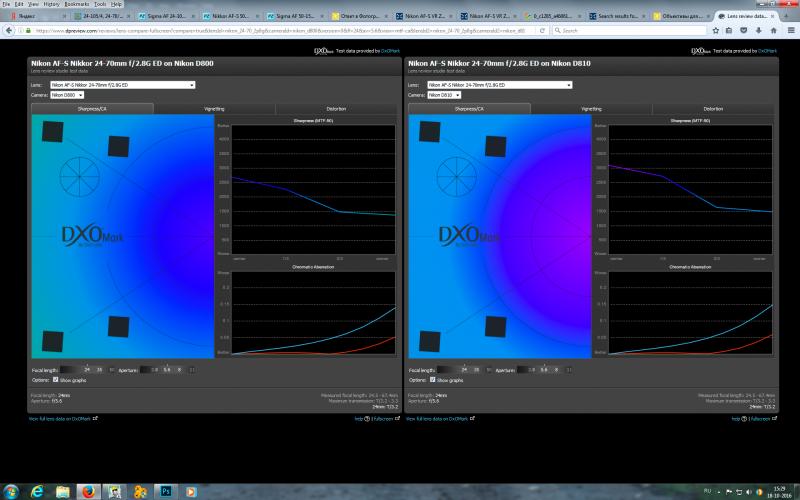Set aperture slider to 8 in D810 panel
Screen dimensions: 800x500
coord(556,369)
